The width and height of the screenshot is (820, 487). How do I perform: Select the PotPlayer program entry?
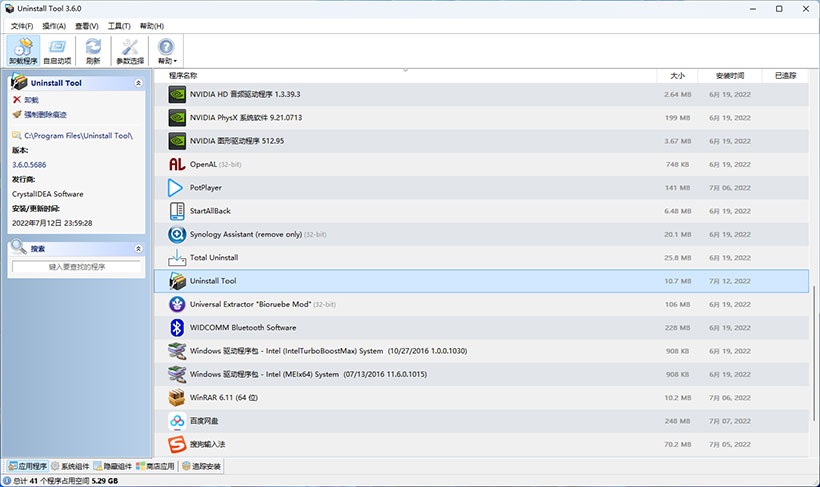click(x=205, y=188)
